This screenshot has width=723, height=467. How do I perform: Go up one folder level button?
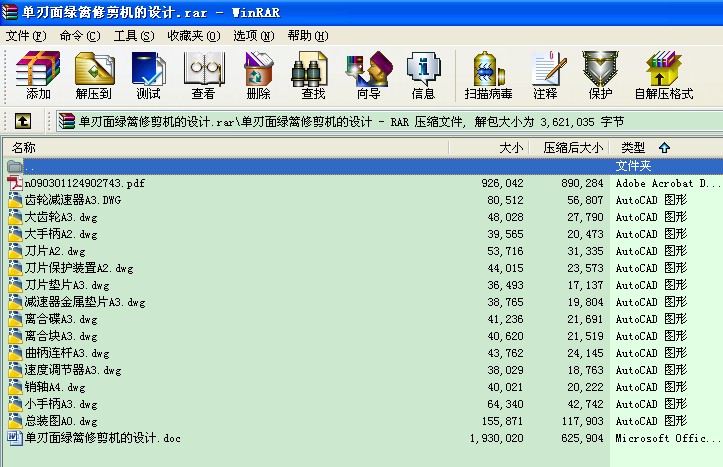23,122
